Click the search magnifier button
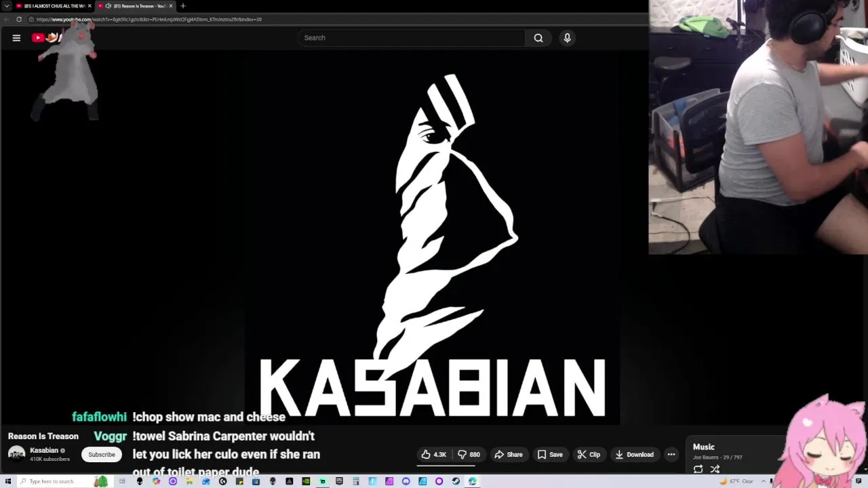This screenshot has height=488, width=868. (538, 38)
